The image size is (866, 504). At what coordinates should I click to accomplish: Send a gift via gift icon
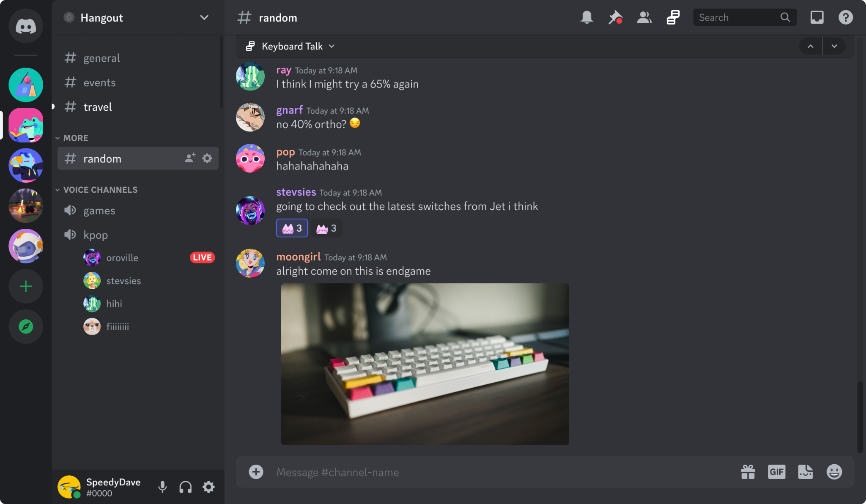tap(748, 472)
